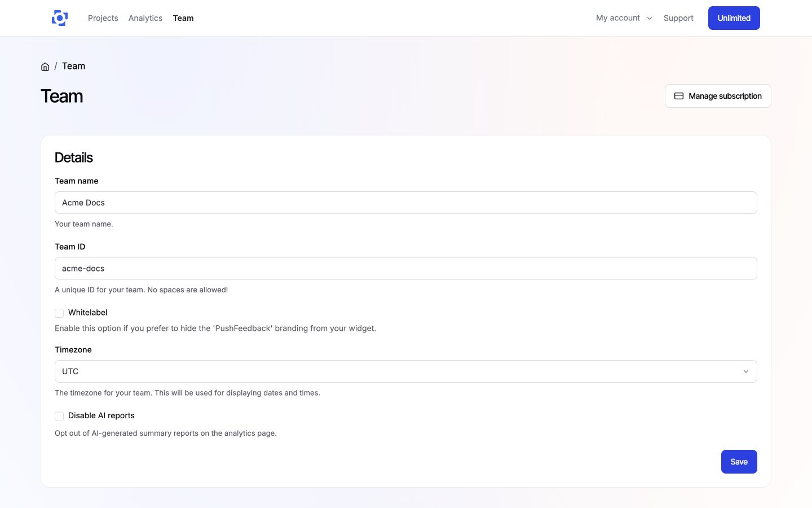Enable the Whitelabel checkbox

tap(59, 313)
